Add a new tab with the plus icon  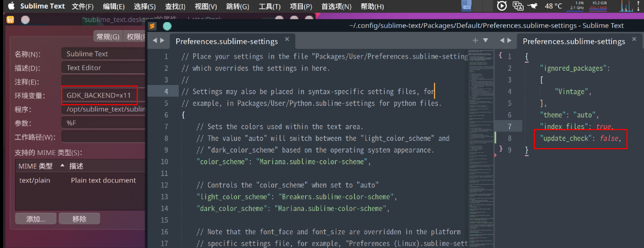tap(475, 40)
